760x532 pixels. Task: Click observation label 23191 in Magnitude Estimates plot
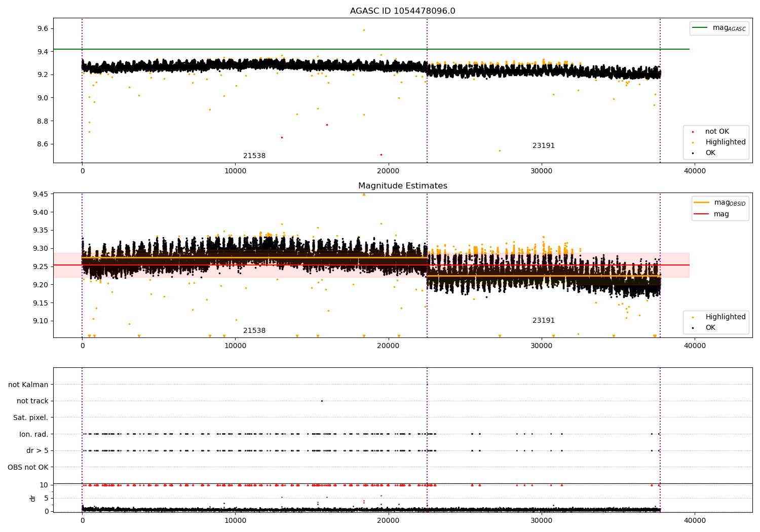pos(543,321)
